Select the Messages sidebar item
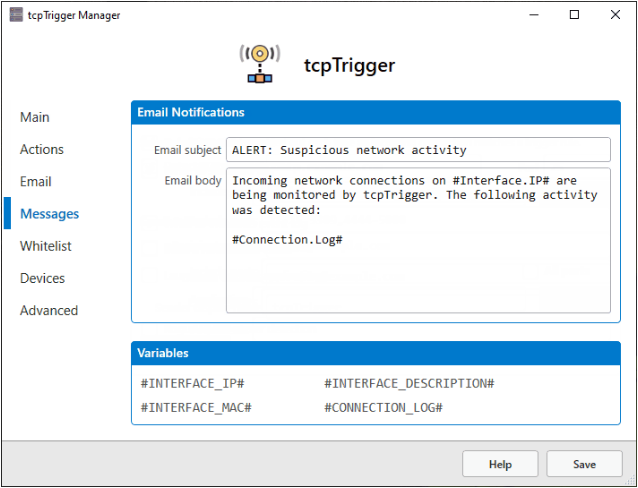Viewport: 638px width, 488px height. 49,214
